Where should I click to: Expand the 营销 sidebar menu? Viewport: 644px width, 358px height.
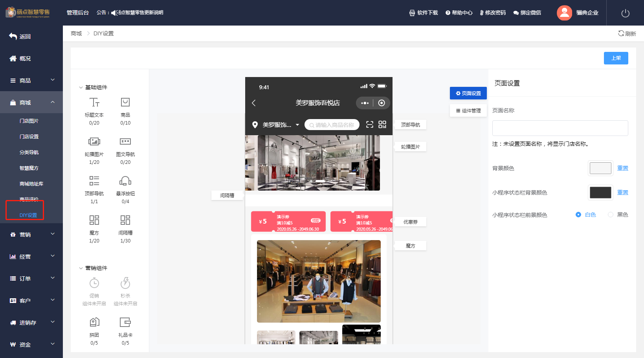(31, 234)
